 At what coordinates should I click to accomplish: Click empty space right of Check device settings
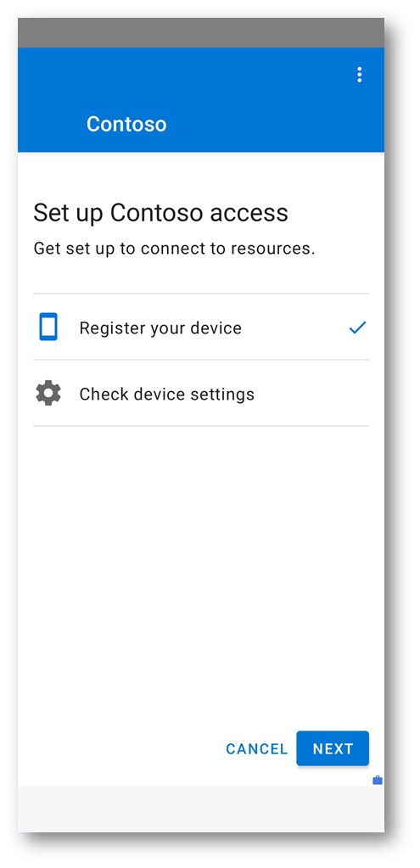[311, 394]
